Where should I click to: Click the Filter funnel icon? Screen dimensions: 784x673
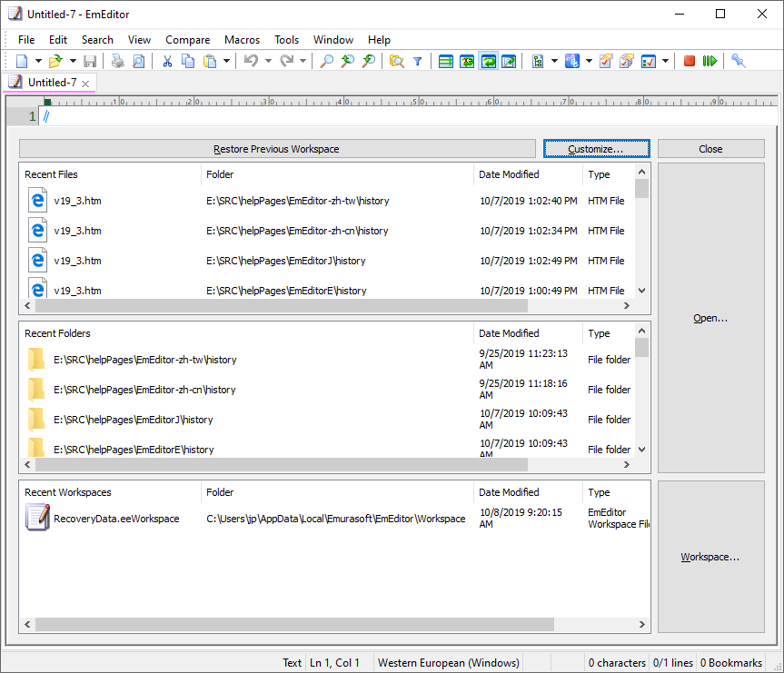[418, 61]
